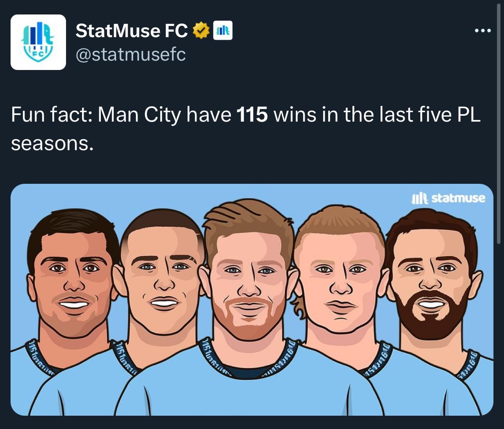Image resolution: width=504 pixels, height=429 pixels.
Task: Open the @statmusefc handle link
Action: coord(130,55)
